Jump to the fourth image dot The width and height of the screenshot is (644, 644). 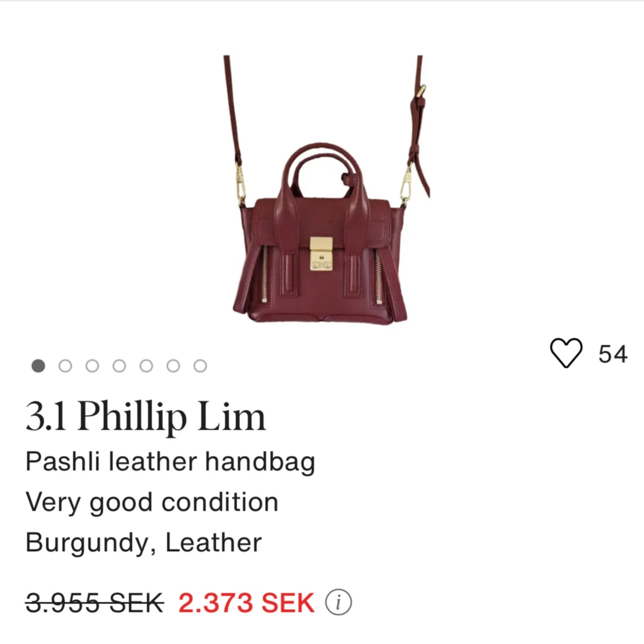point(119,366)
